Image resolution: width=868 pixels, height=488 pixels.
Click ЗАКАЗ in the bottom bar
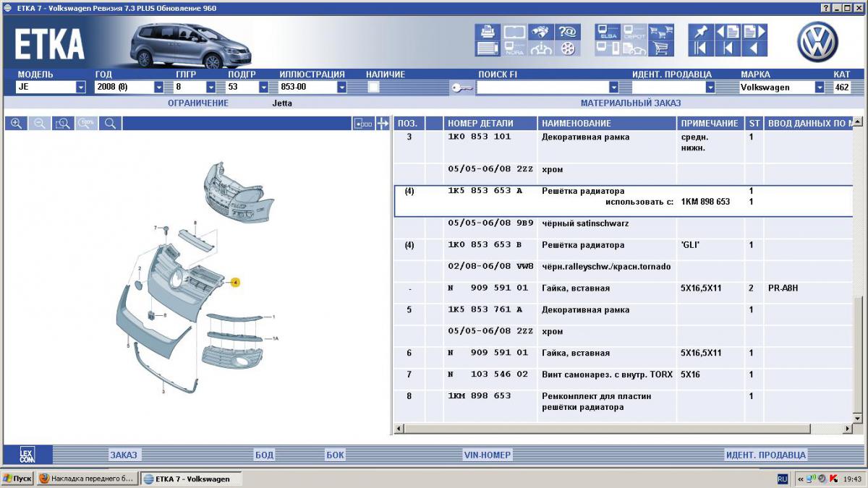123,455
